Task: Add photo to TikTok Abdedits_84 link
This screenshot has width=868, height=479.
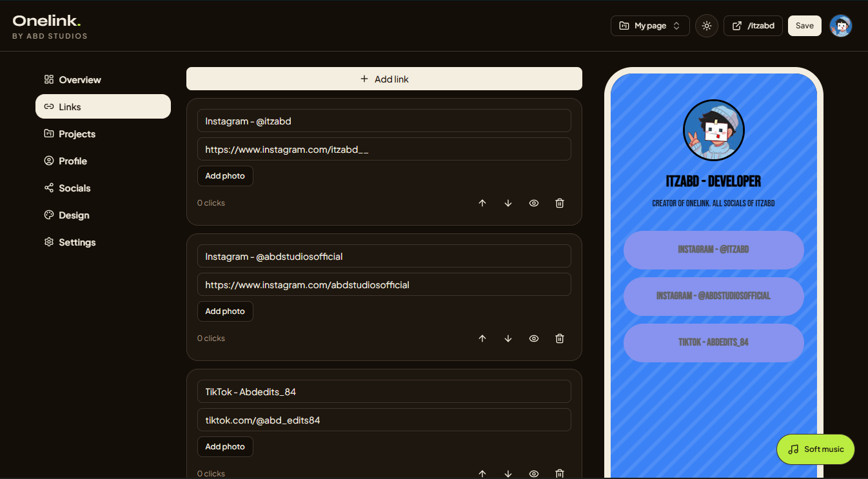Action: (x=225, y=447)
